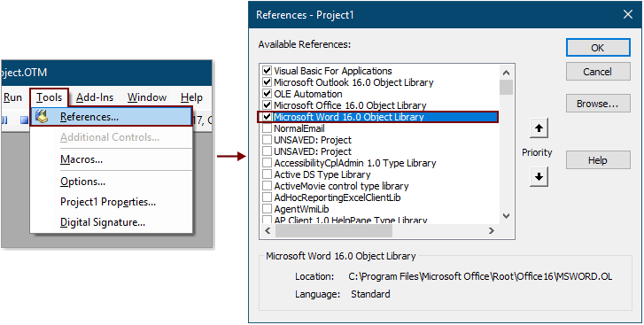Click the list's scroll-up arrow
Image resolution: width=644 pixels, height=325 pixels.
coord(506,73)
